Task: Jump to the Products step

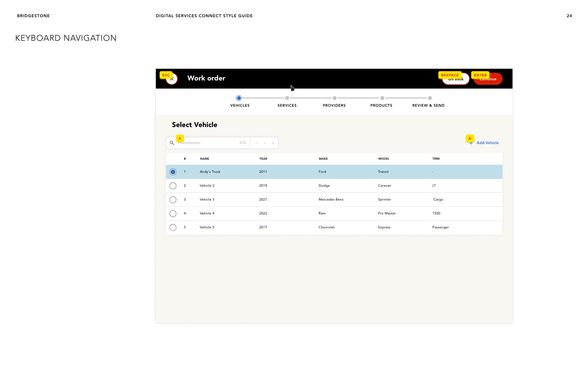Action: pyautogui.click(x=382, y=98)
